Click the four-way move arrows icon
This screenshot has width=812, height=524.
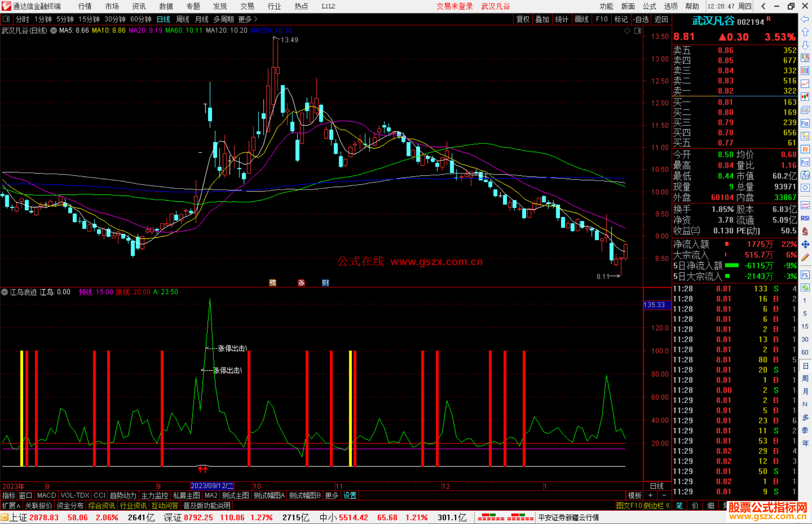805,245
